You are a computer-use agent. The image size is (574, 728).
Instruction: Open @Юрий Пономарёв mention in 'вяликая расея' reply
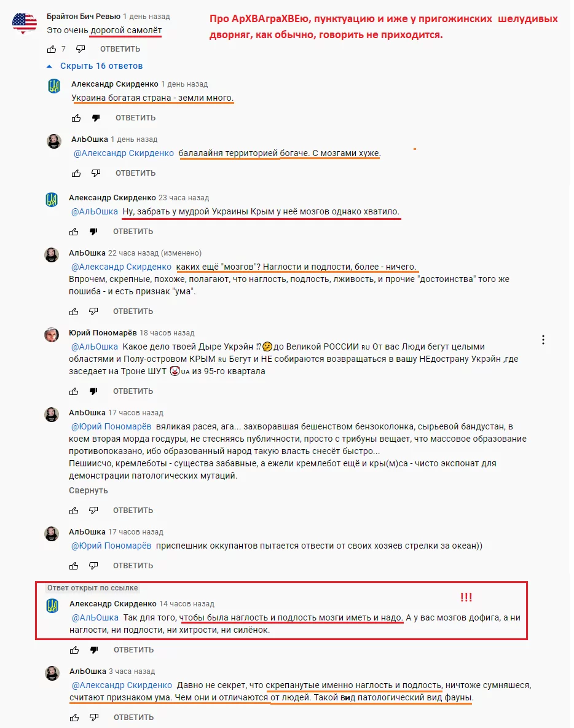click(111, 426)
